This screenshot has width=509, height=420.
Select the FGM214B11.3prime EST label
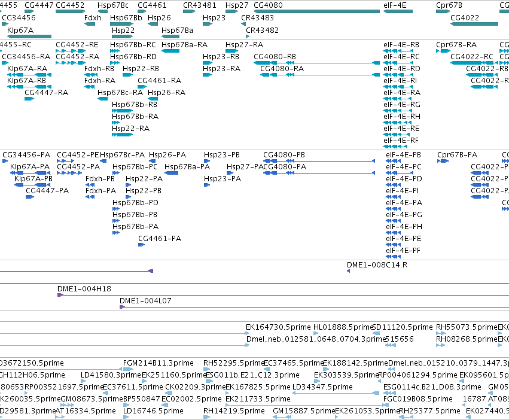point(159,363)
